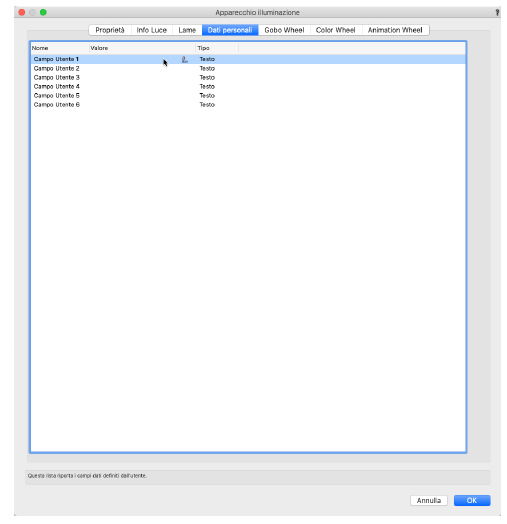Go to the Animation Wheel tab
The height and width of the screenshot is (524, 507).
click(395, 30)
